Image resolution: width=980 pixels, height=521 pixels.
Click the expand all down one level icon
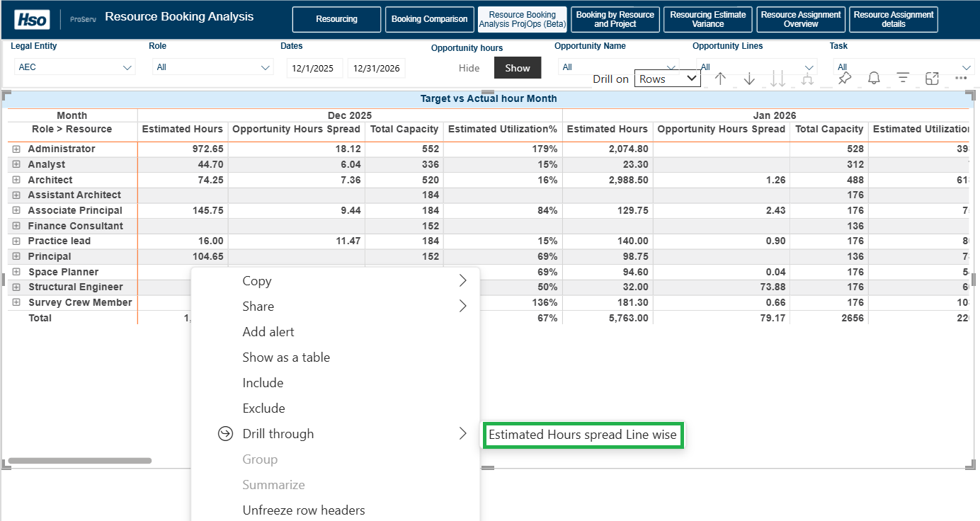[807, 79]
